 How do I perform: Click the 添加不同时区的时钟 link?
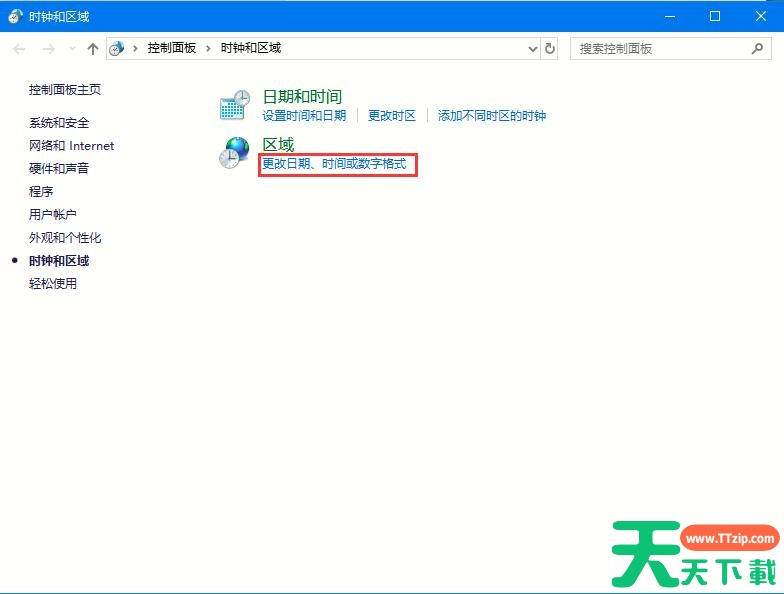(492, 116)
